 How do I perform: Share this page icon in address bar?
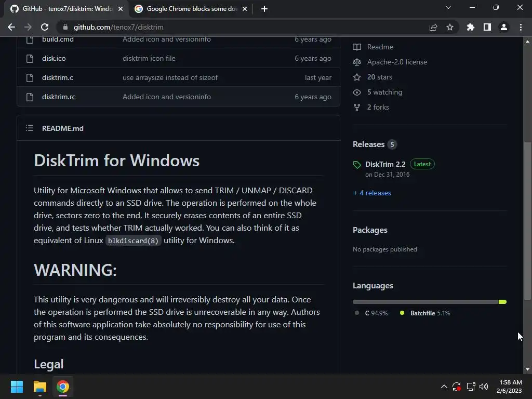click(x=433, y=27)
